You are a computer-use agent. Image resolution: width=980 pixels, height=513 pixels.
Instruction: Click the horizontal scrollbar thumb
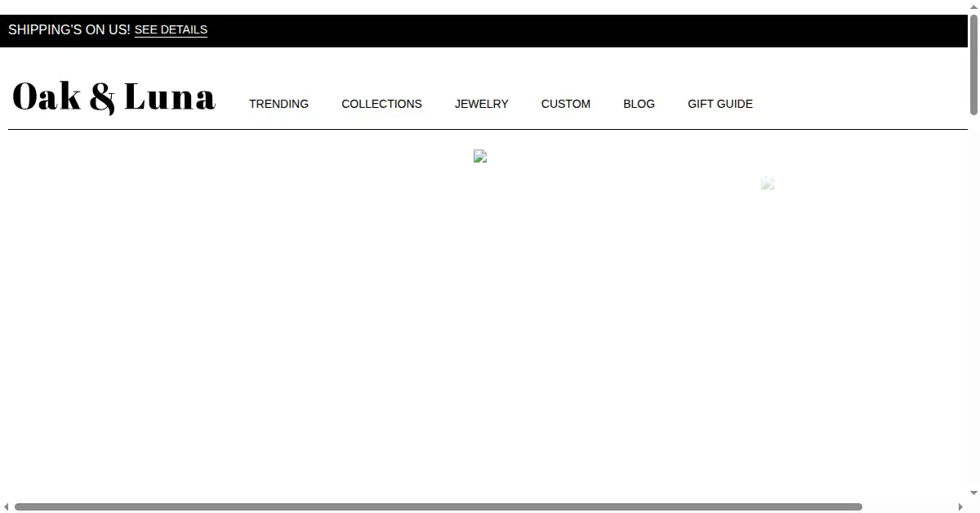[439, 507]
